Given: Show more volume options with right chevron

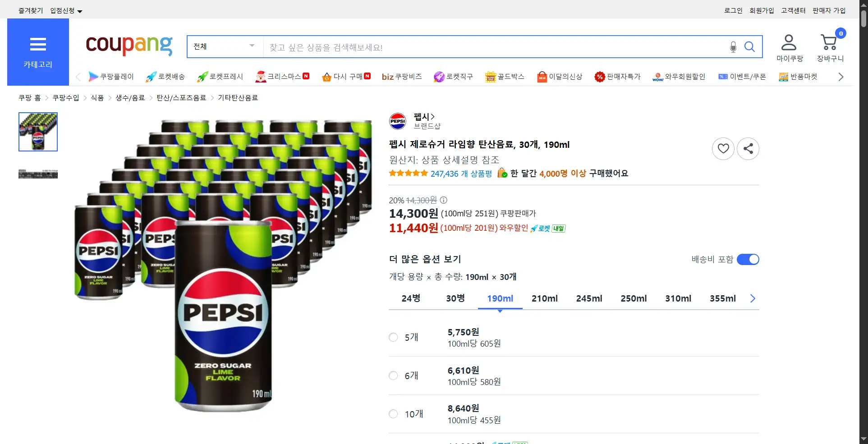Looking at the screenshot, I should point(752,298).
